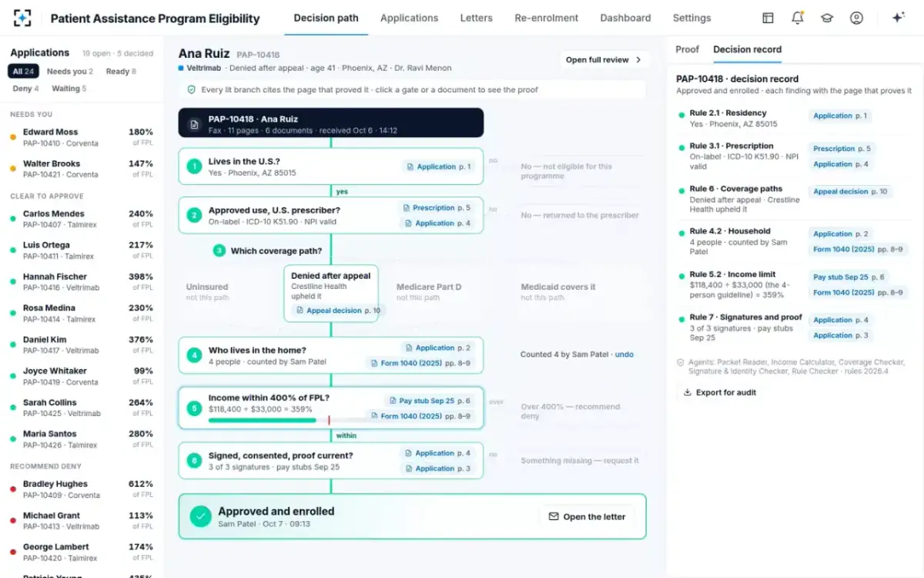Select Carlos Mendes application
Viewport: 924px width, 578px height.
coord(82,219)
